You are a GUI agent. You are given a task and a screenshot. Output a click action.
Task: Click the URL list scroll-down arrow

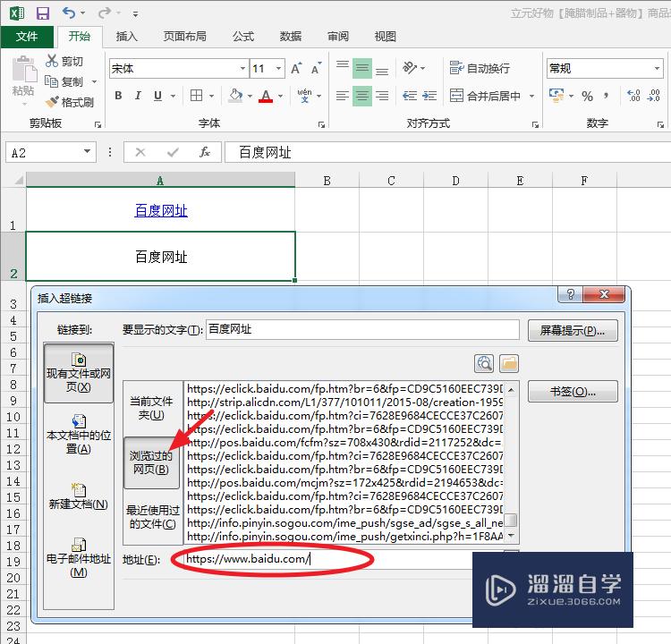click(x=511, y=535)
